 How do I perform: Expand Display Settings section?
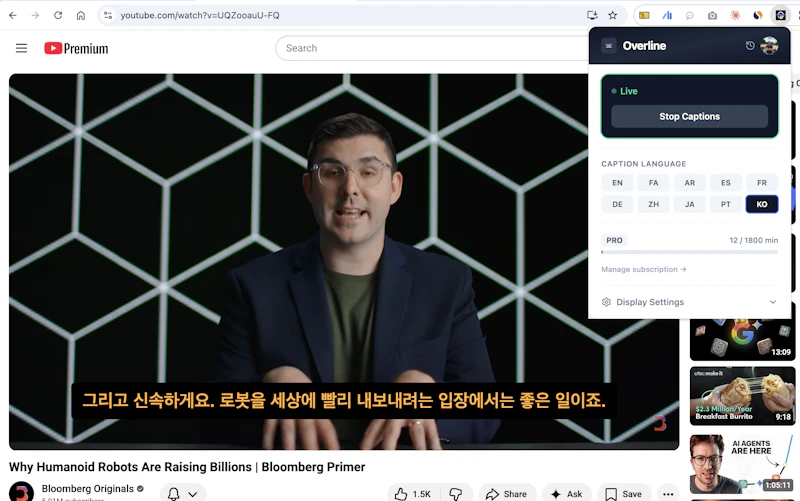click(689, 302)
